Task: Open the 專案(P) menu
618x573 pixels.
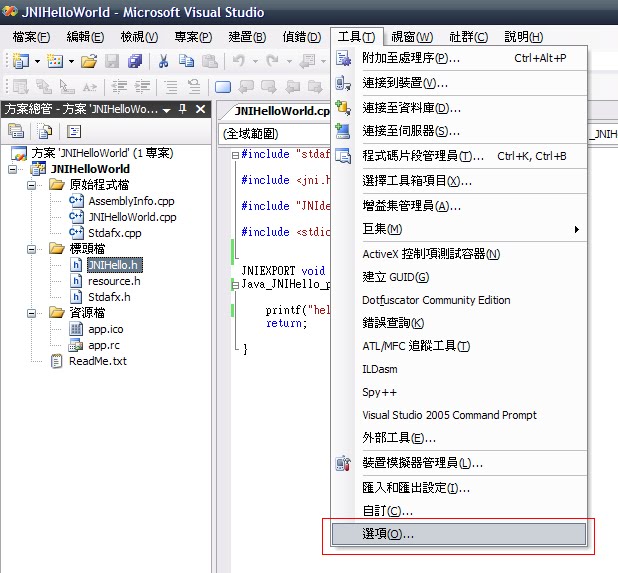Action: point(193,37)
